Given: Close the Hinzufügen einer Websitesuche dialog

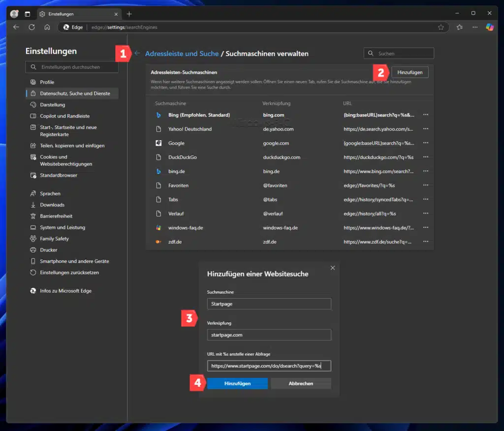Looking at the screenshot, I should click(x=333, y=268).
